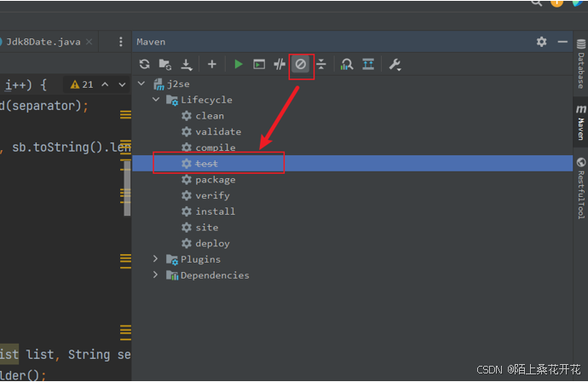The height and width of the screenshot is (382, 588).
Task: Click the gear icon beside clean
Action: tap(187, 116)
